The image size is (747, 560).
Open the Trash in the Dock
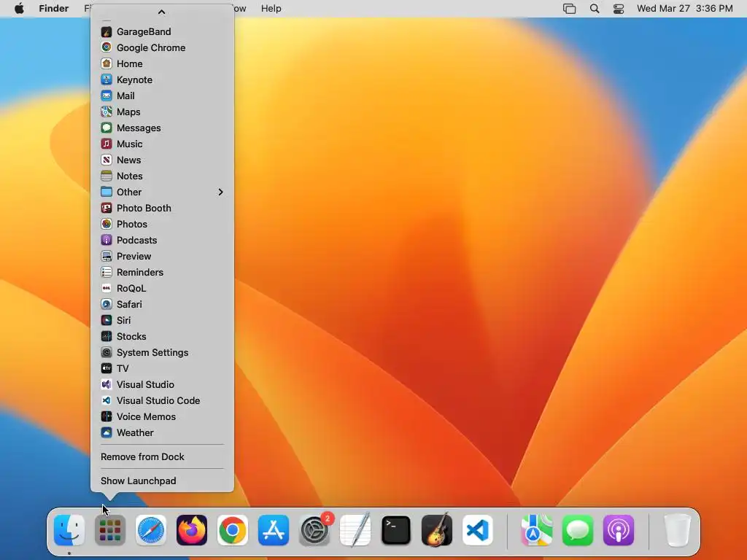pyautogui.click(x=677, y=530)
